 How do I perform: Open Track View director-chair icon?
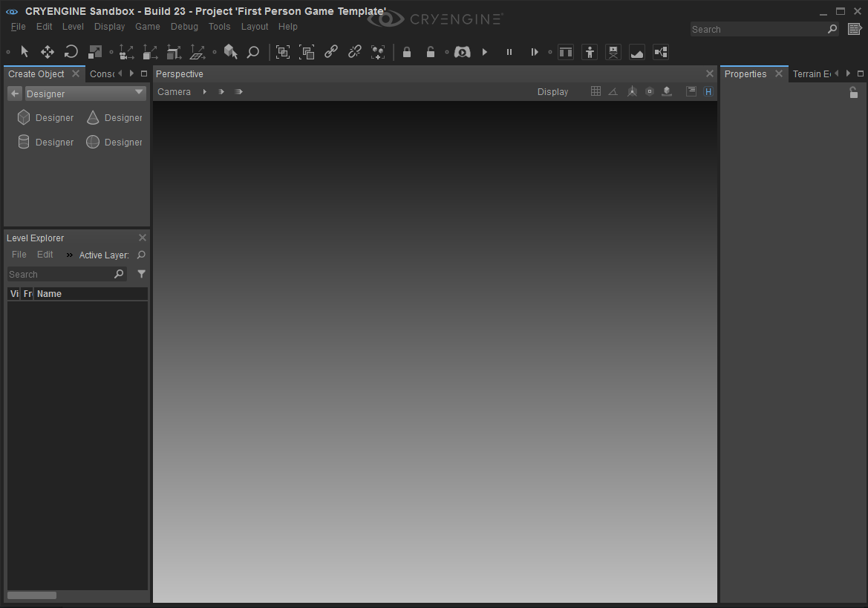pos(613,52)
